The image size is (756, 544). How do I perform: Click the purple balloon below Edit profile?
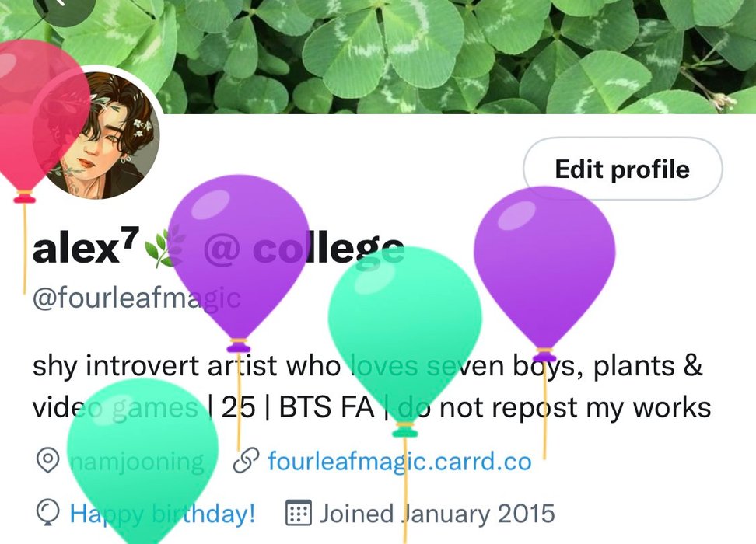point(544,270)
